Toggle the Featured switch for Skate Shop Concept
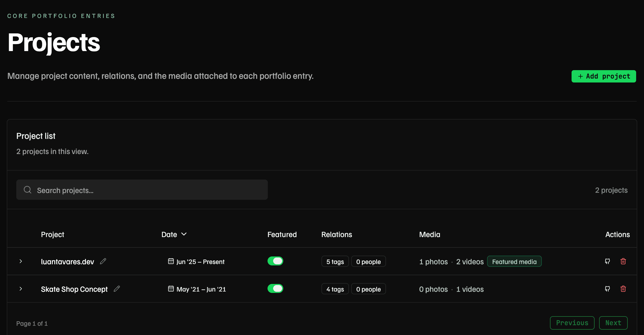The height and width of the screenshot is (335, 644). [x=275, y=289]
